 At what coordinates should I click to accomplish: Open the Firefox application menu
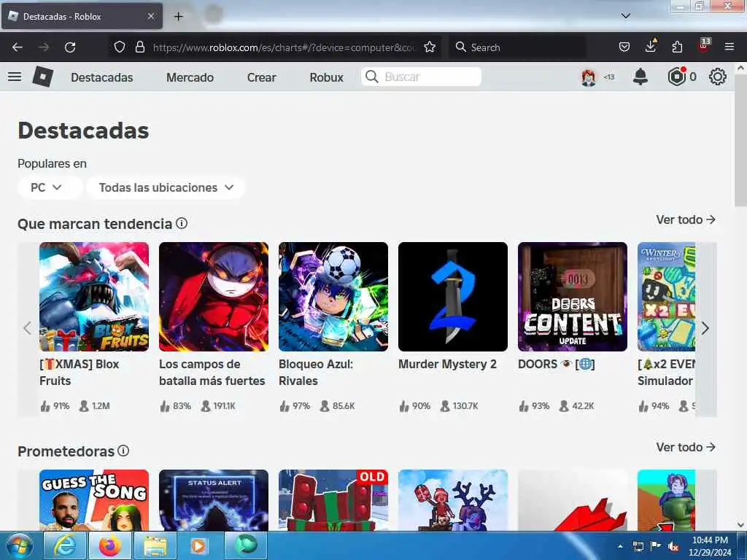[729, 47]
